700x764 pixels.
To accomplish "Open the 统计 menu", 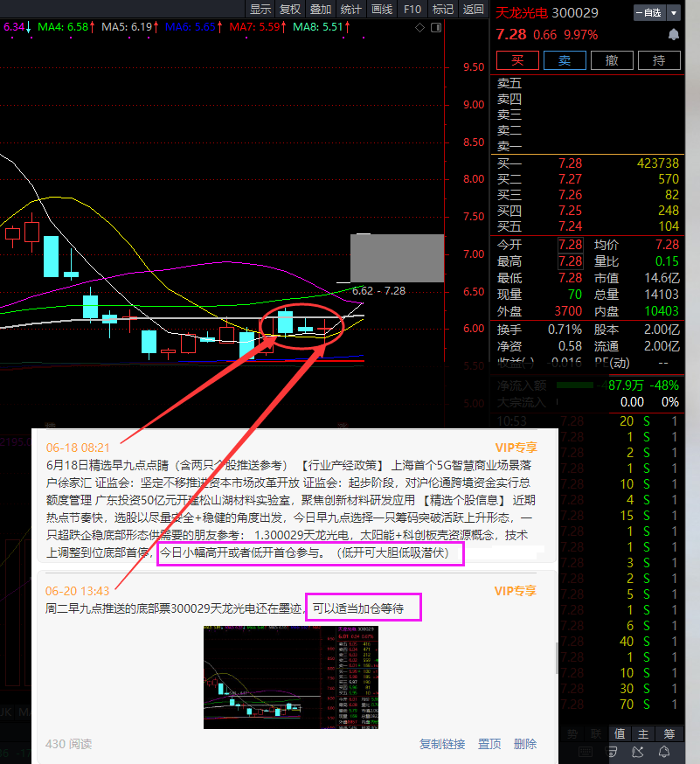I will (350, 10).
